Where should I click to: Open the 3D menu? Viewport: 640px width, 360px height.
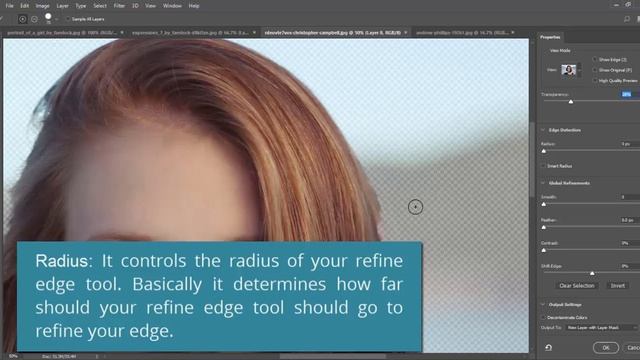coord(135,6)
